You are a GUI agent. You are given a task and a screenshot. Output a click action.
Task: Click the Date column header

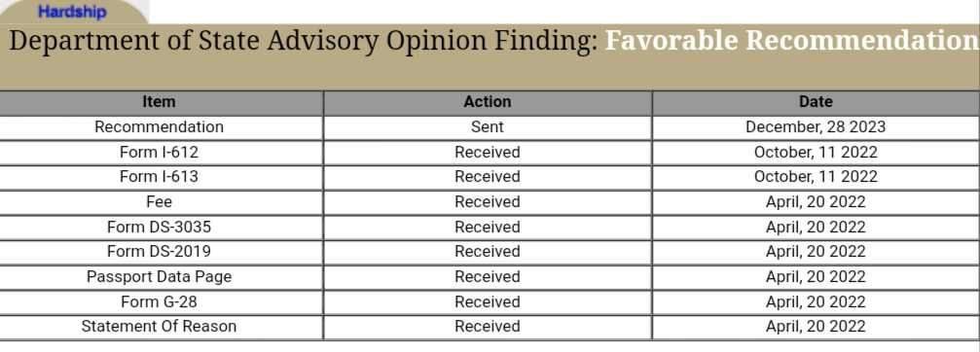point(816,102)
